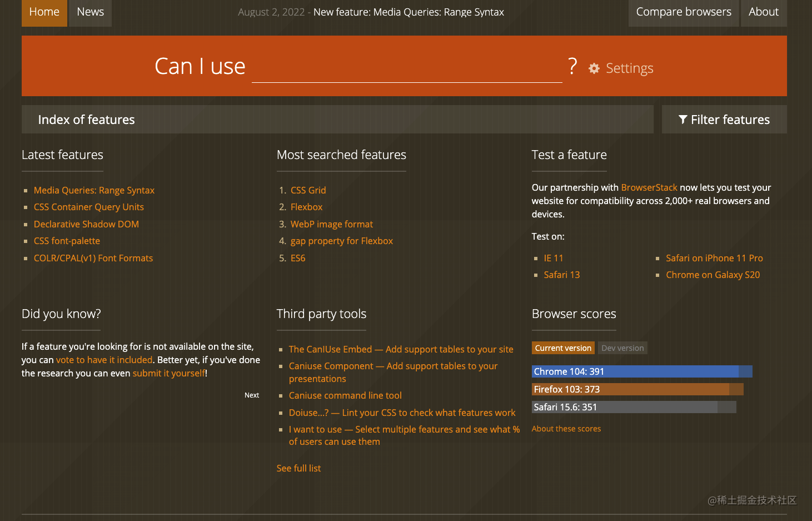812x521 pixels.
Task: Open About these scores link
Action: (x=566, y=429)
